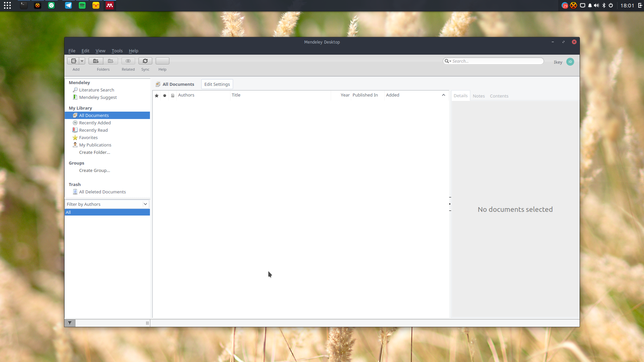
Task: Click the notification bell in system tray
Action: click(590, 5)
